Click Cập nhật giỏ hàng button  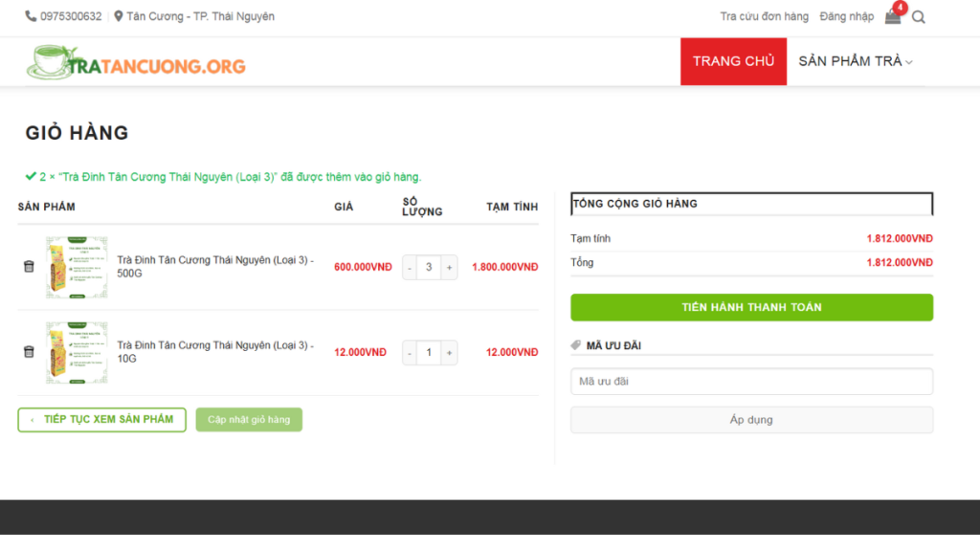point(249,420)
